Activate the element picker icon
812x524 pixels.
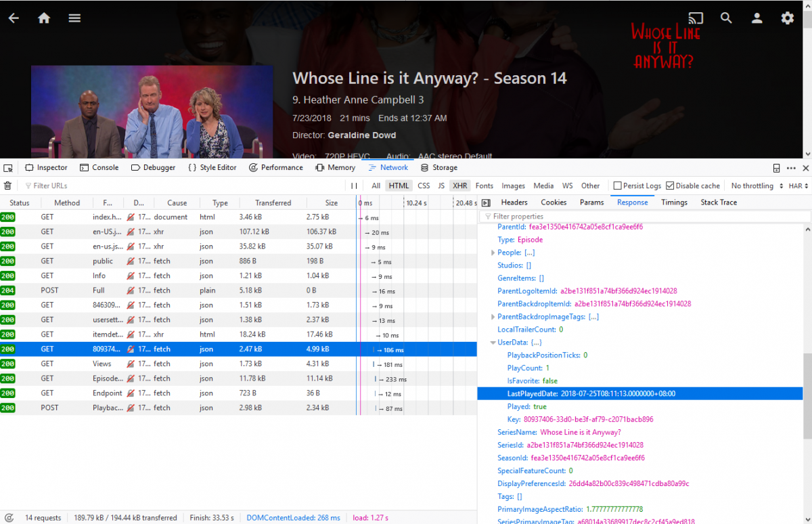coord(8,168)
